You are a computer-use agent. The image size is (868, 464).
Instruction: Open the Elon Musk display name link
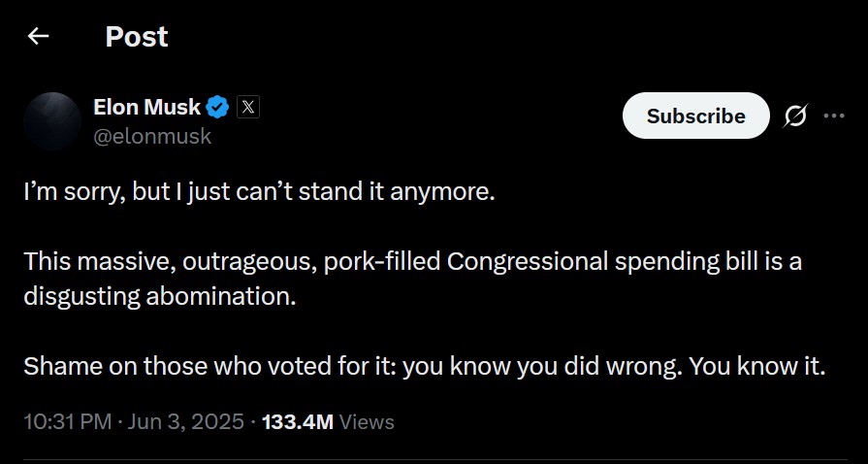[146, 107]
